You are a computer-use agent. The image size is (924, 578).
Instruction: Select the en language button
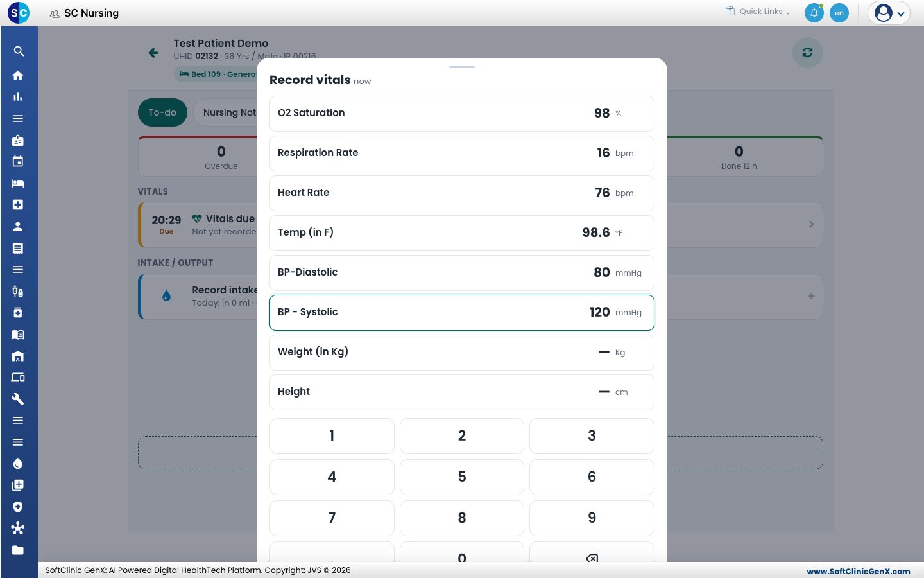tap(839, 13)
